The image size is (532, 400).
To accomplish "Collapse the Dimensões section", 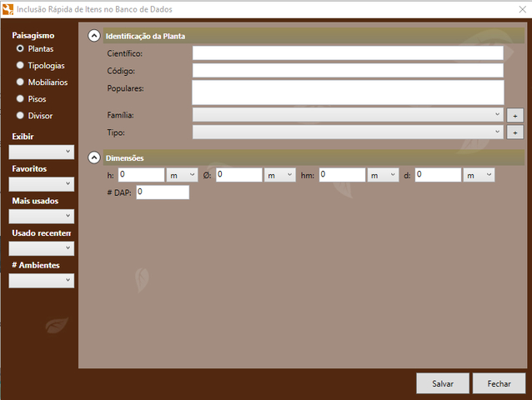I will tap(94, 157).
